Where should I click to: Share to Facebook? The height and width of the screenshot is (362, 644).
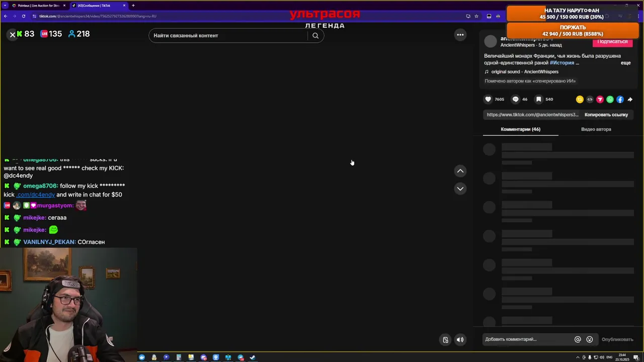[x=620, y=100]
